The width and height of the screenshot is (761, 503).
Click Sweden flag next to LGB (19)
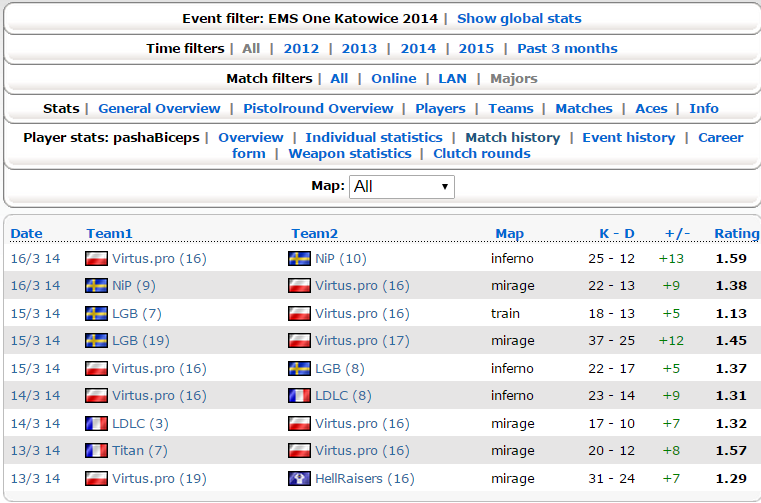[96, 341]
